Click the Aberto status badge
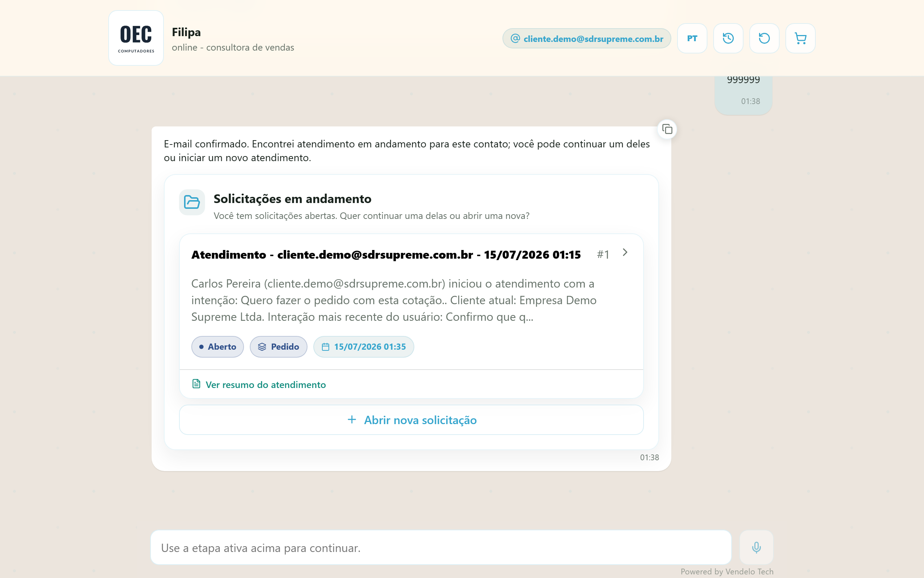This screenshot has height=578, width=924. pos(217,347)
